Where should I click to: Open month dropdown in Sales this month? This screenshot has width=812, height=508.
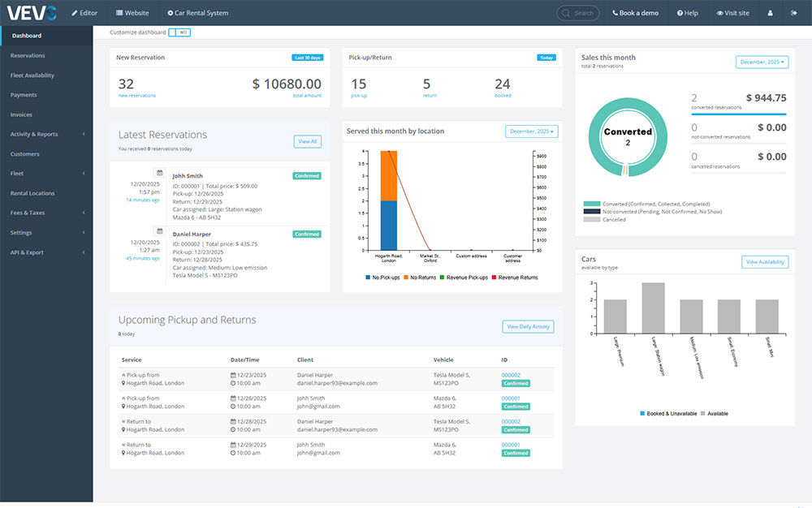[762, 62]
